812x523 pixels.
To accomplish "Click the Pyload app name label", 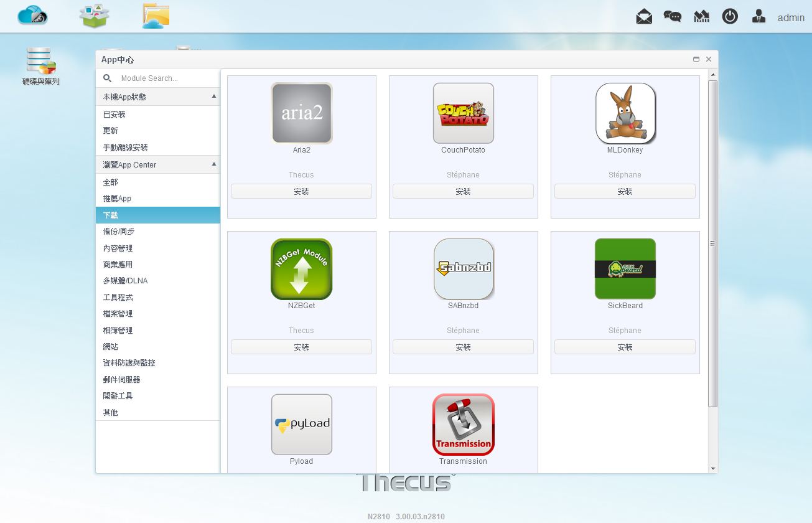I will click(x=302, y=461).
